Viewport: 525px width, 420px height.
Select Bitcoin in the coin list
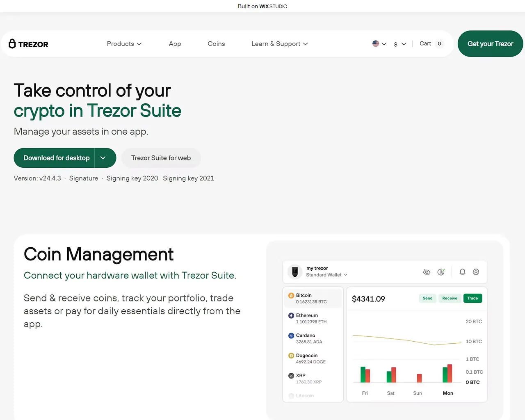tap(313, 298)
